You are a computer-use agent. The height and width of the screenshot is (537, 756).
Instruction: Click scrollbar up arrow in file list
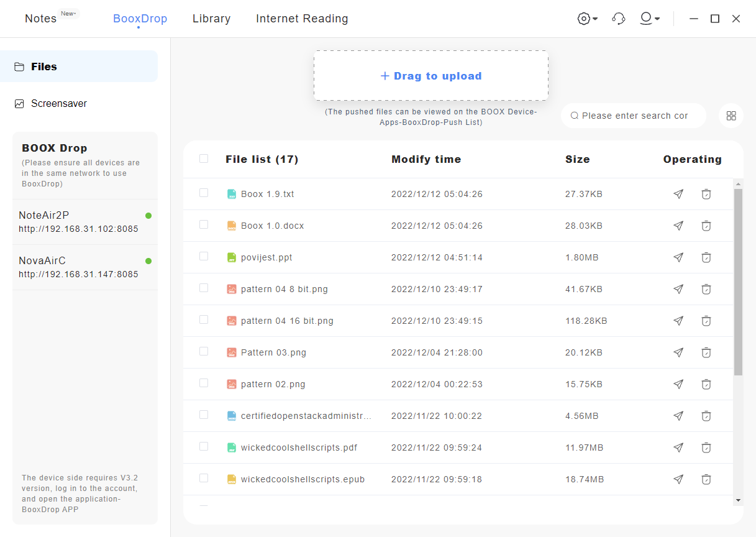pos(738,184)
